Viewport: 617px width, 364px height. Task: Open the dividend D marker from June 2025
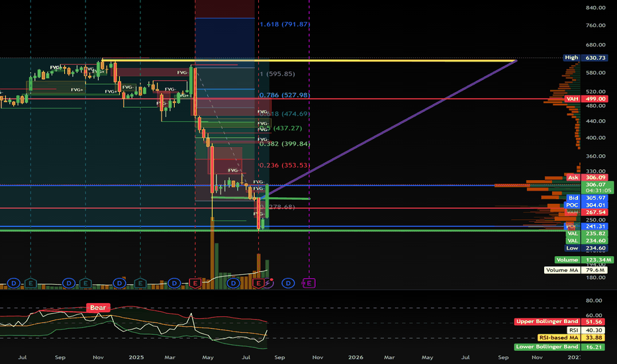(233, 283)
